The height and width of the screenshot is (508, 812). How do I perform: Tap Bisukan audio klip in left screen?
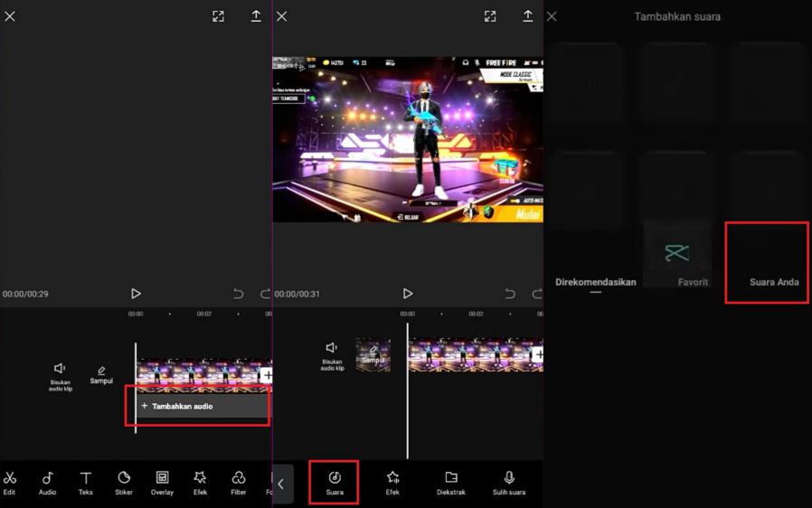click(x=60, y=376)
